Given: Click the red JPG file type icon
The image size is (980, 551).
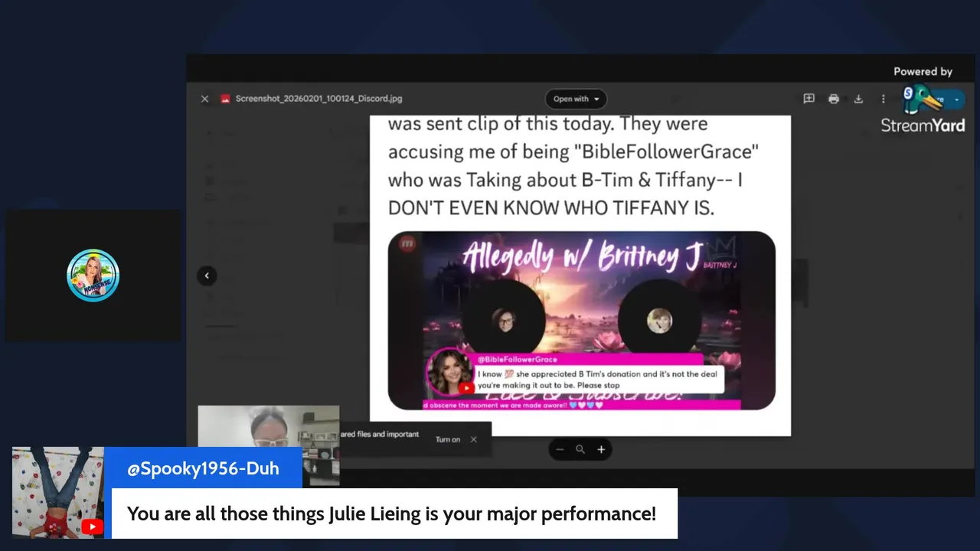Looking at the screenshot, I should 225,99.
